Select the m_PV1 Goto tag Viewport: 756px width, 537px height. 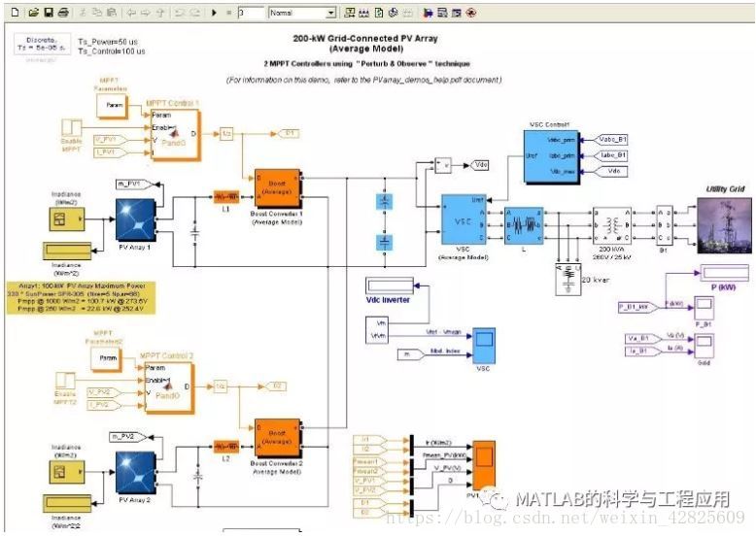pos(133,184)
